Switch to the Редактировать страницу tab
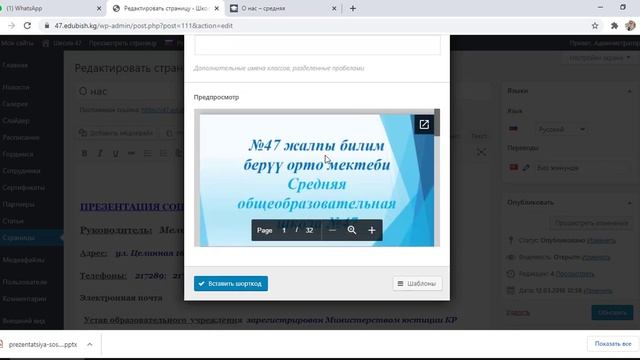The image size is (640, 360). point(166,8)
